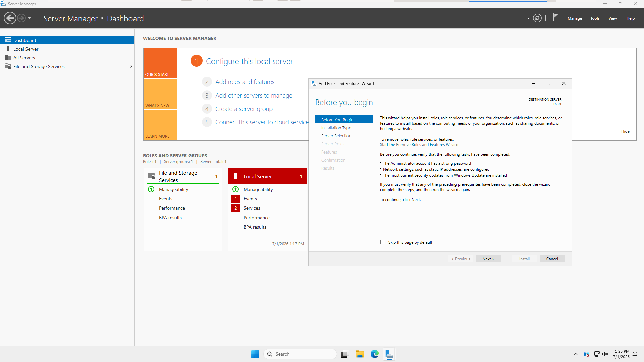Click the File and Storage Services tile icon
644x362 pixels.
(152, 176)
